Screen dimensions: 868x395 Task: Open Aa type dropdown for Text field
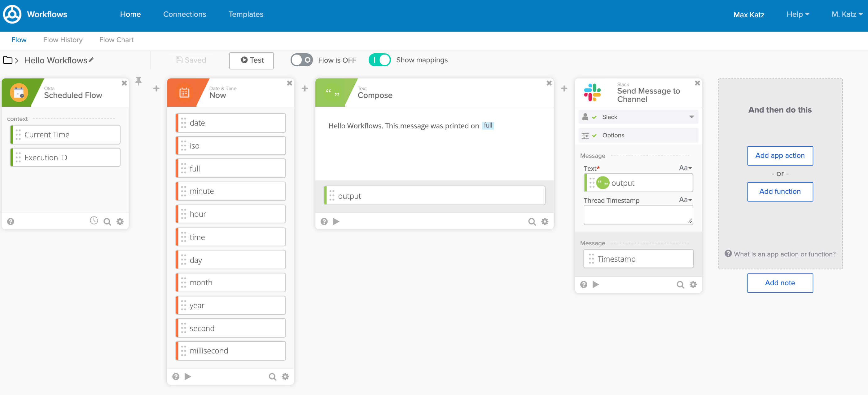click(x=685, y=168)
